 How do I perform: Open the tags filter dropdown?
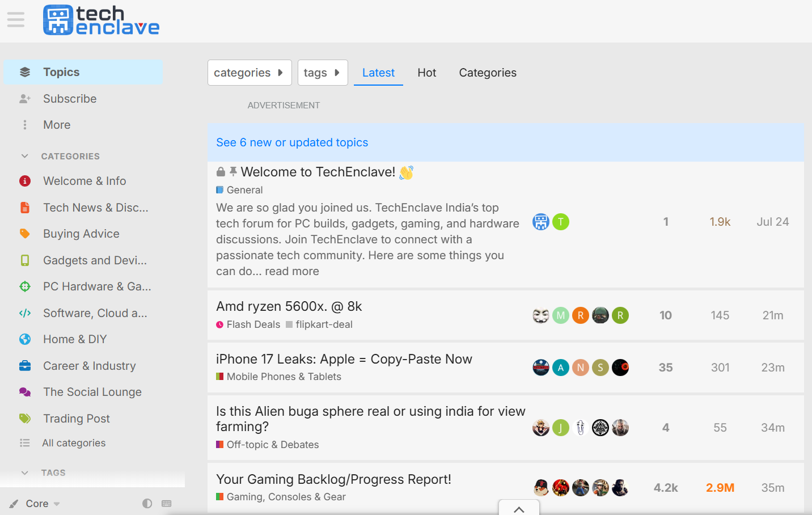tap(323, 73)
